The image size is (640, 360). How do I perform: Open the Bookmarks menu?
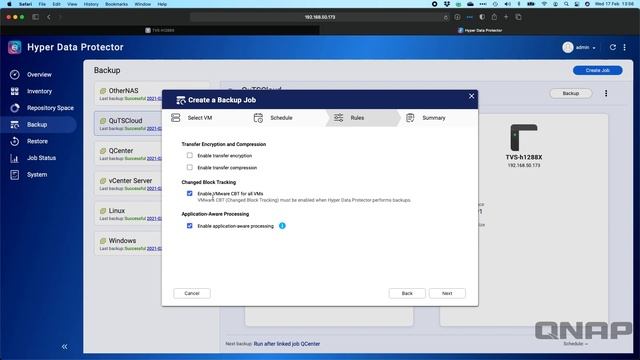point(116,4)
